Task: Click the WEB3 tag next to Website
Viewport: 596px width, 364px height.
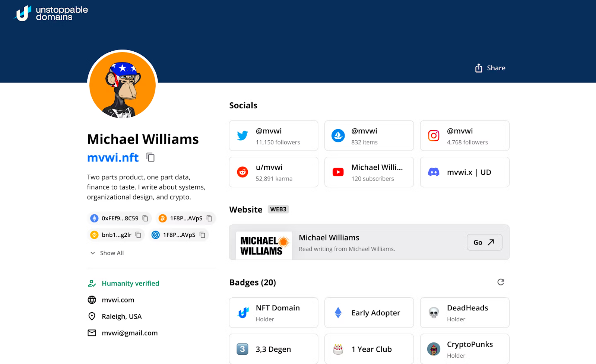Action: pos(278,209)
